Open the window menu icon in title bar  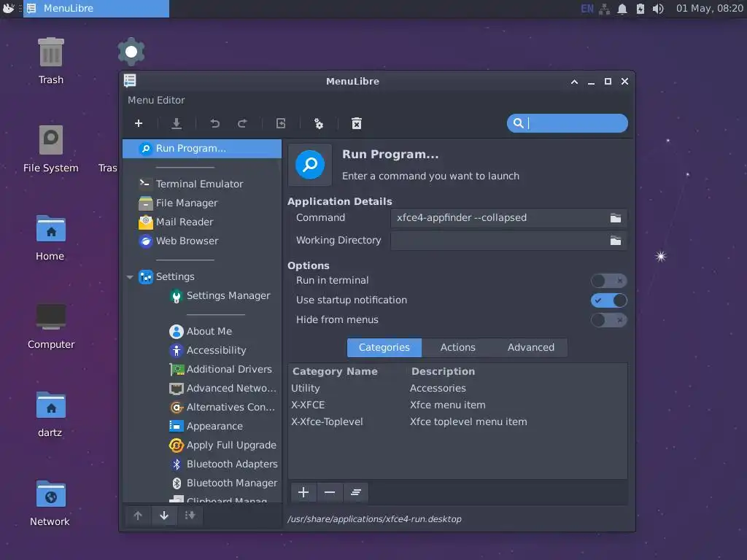pos(130,81)
